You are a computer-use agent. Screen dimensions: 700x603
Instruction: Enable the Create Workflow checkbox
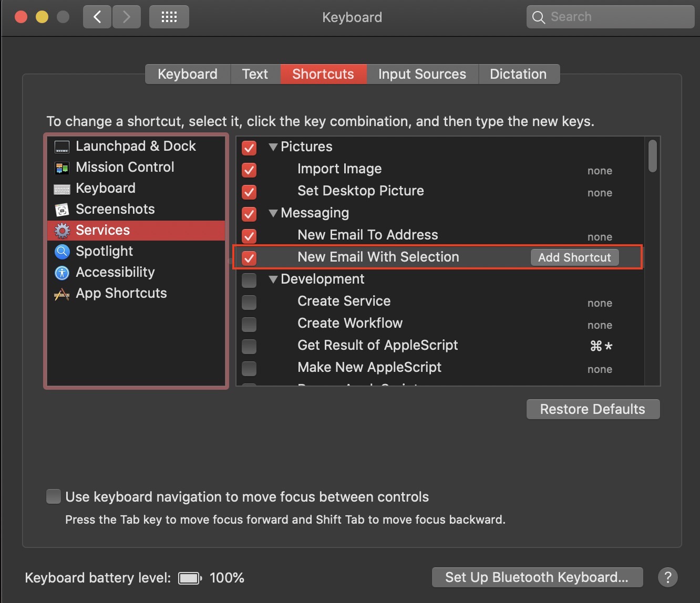click(x=249, y=324)
